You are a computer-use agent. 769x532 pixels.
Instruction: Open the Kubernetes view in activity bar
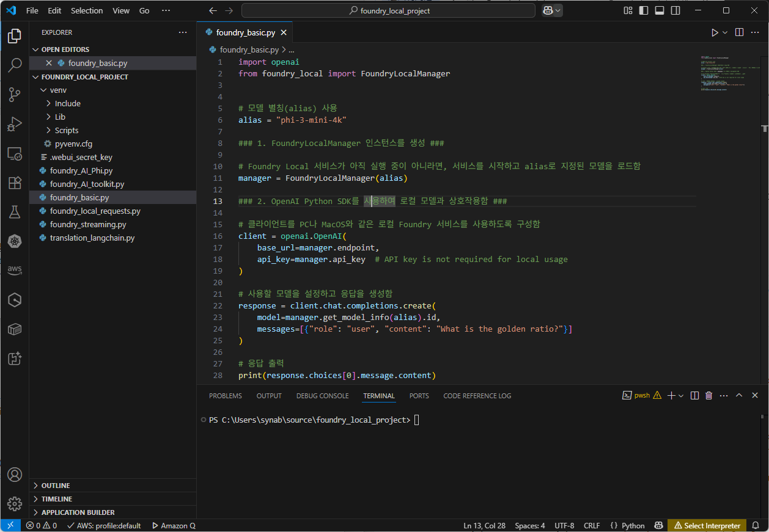coord(14,241)
